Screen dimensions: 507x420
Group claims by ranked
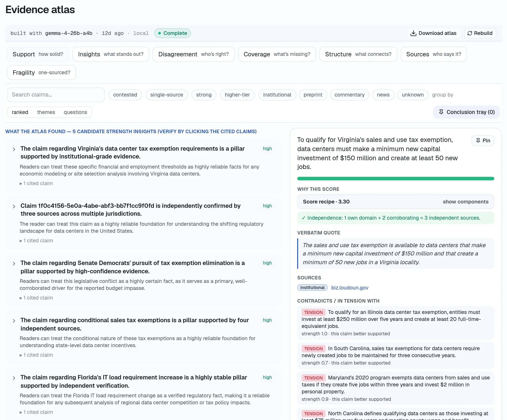[20, 112]
